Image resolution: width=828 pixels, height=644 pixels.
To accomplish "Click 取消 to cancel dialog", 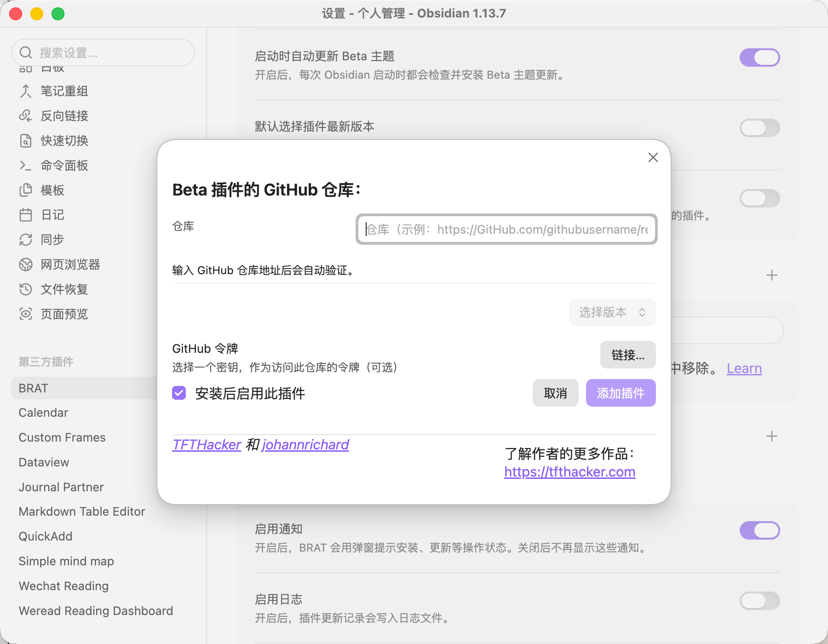I will click(555, 393).
